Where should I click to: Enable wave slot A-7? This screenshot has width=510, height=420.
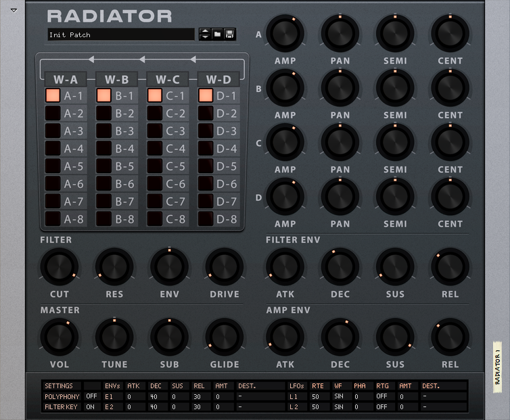point(53,201)
